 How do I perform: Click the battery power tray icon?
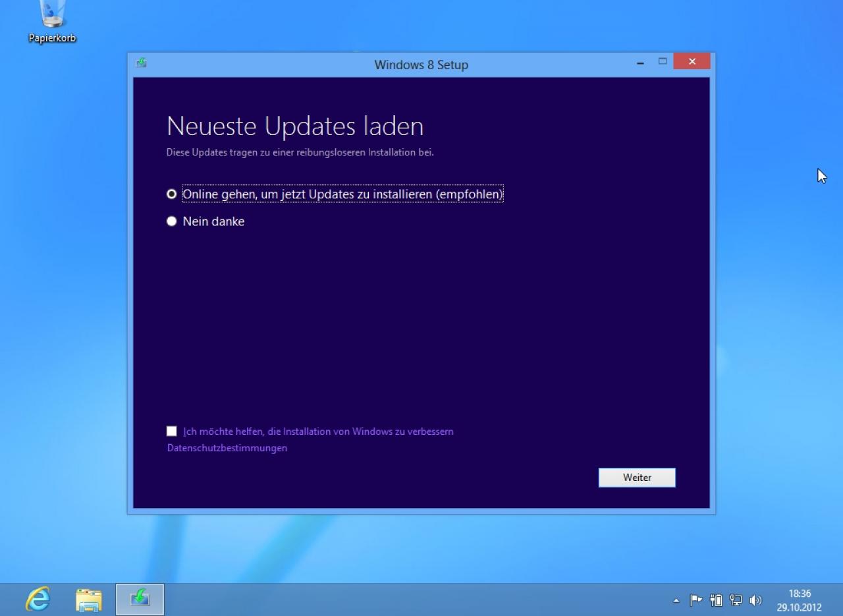(x=716, y=600)
